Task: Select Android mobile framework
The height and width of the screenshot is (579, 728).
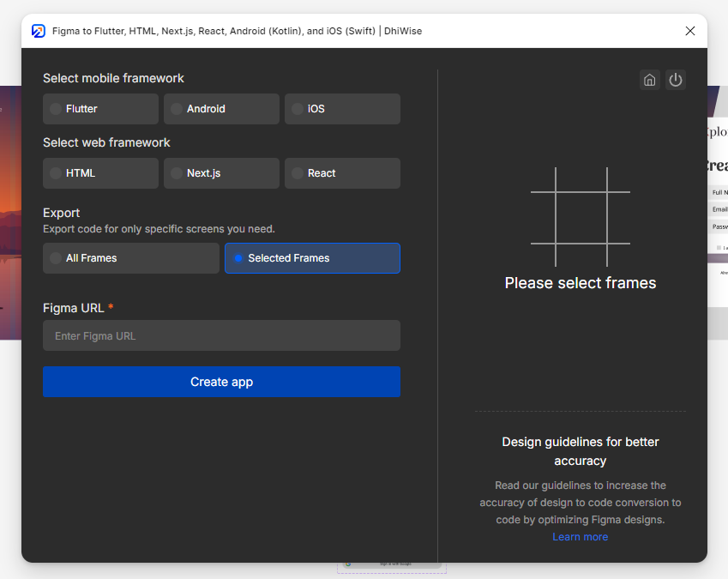Action: pos(221,109)
